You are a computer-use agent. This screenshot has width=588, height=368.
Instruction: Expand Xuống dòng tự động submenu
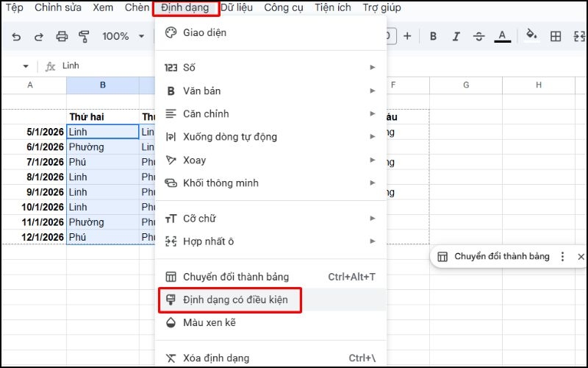(x=270, y=137)
